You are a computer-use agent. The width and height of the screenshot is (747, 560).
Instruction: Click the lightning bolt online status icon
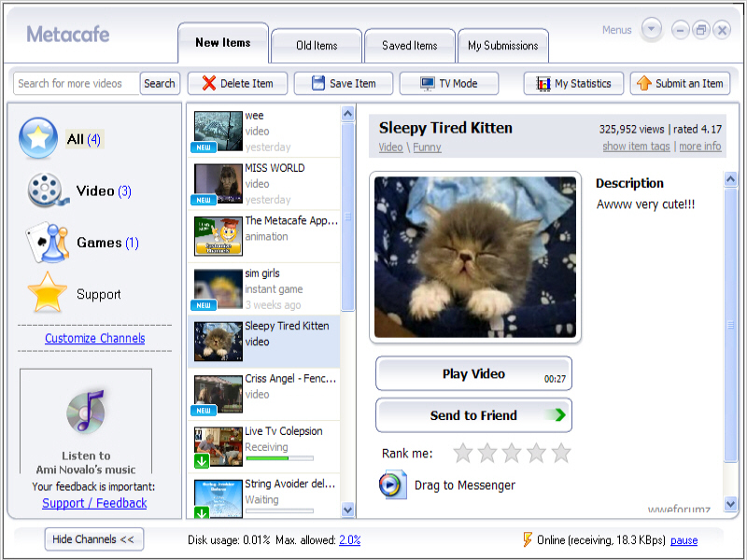(528, 539)
